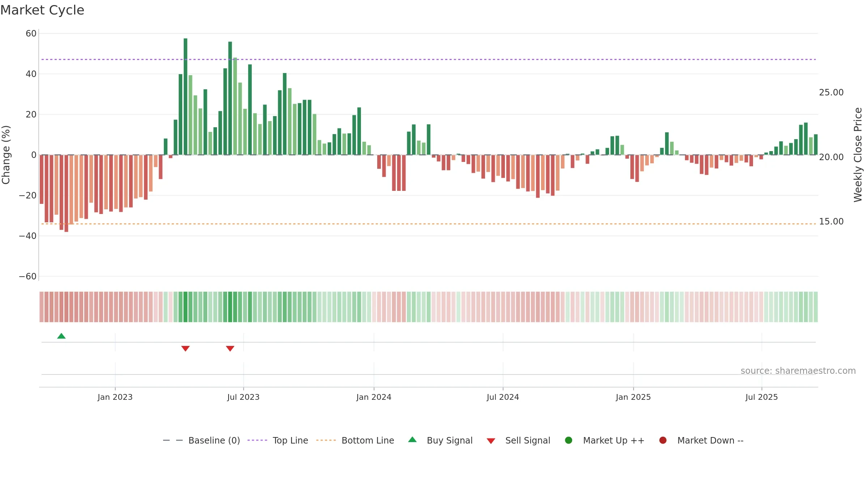Click the Jan 2024 axis label
The width and height of the screenshot is (868, 488).
tap(374, 397)
